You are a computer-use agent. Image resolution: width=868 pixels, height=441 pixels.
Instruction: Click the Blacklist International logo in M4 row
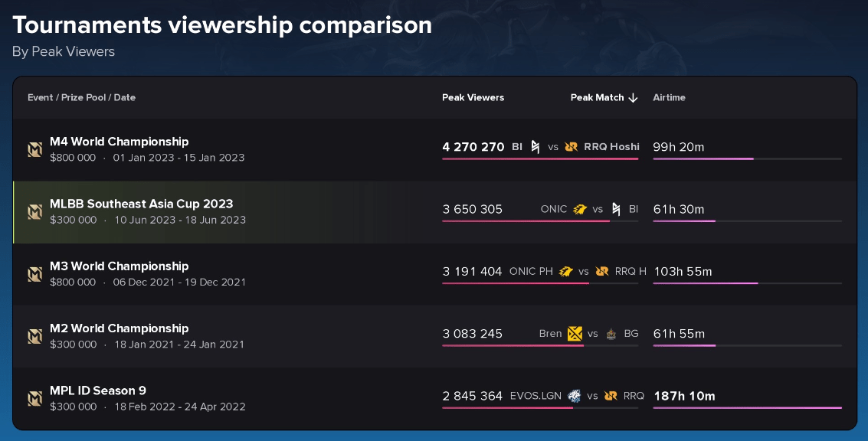(536, 146)
